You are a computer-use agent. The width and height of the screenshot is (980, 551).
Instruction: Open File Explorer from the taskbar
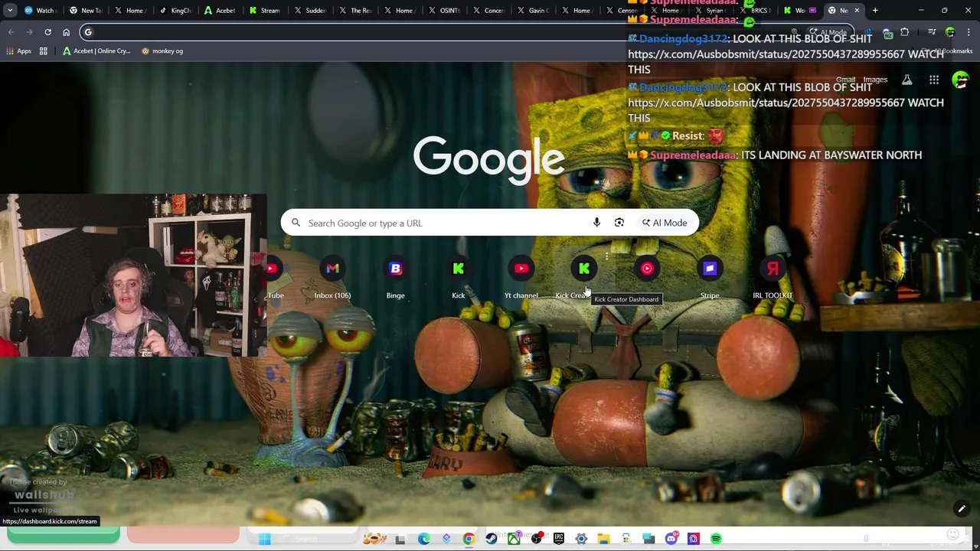point(603,539)
